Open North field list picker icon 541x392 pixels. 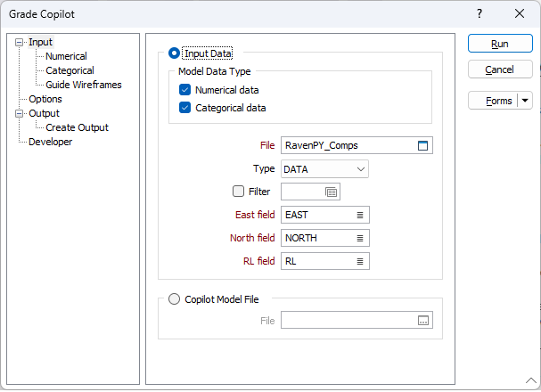point(360,238)
